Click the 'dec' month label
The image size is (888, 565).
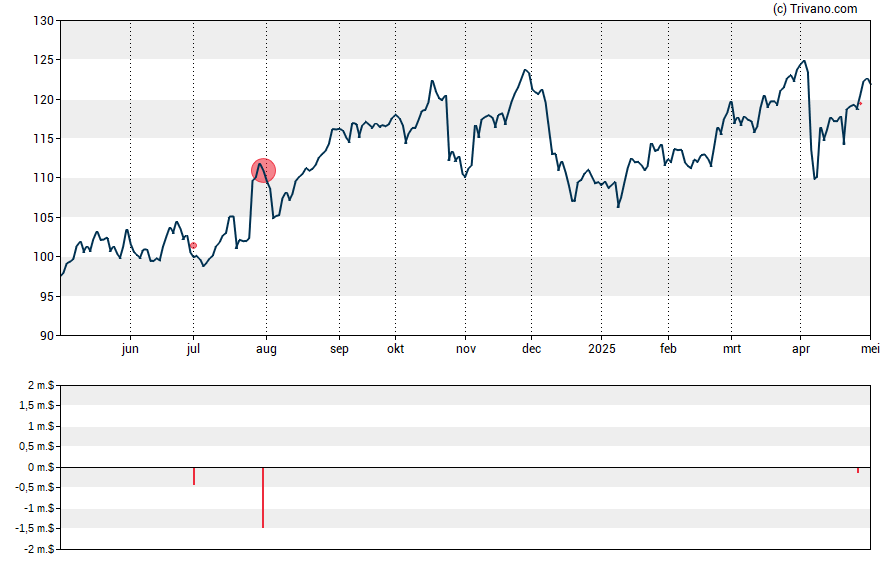[531, 349]
